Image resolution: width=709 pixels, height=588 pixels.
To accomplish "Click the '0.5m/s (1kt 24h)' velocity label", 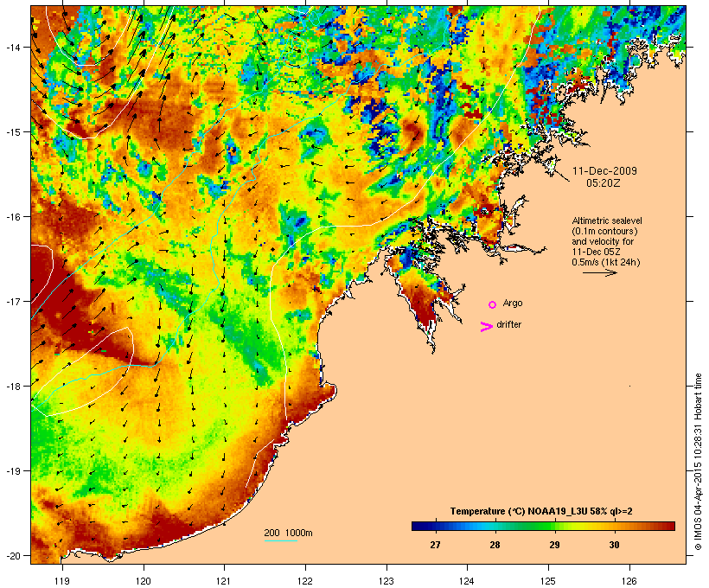I will click(606, 262).
